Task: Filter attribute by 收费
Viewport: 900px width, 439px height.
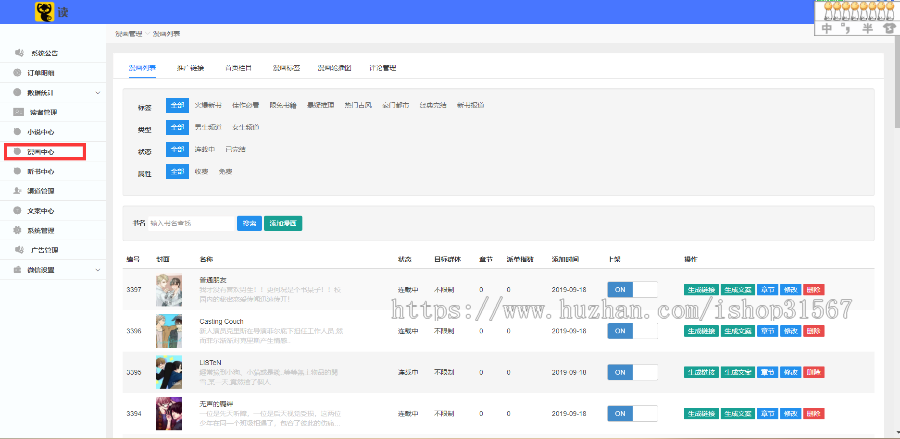Action: point(201,172)
